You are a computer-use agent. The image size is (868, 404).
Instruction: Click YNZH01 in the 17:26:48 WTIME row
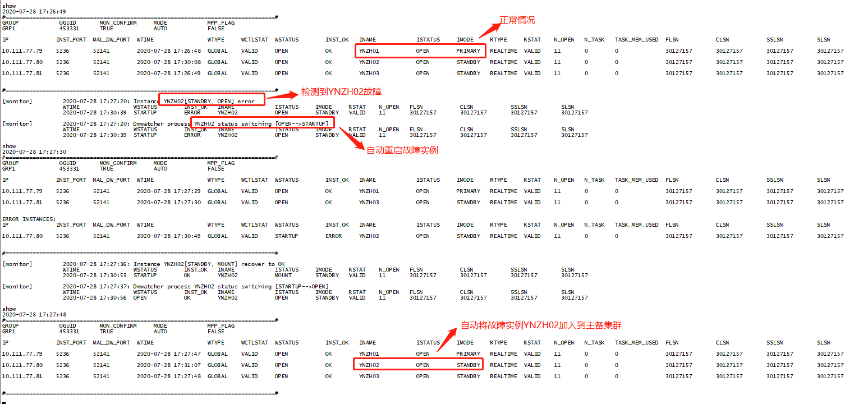click(x=369, y=51)
